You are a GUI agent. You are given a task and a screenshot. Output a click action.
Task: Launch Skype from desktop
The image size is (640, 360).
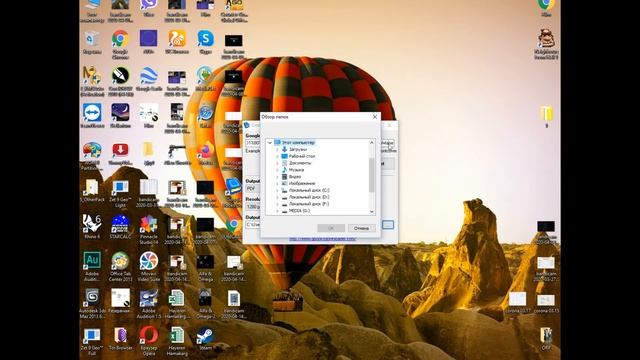(205, 42)
